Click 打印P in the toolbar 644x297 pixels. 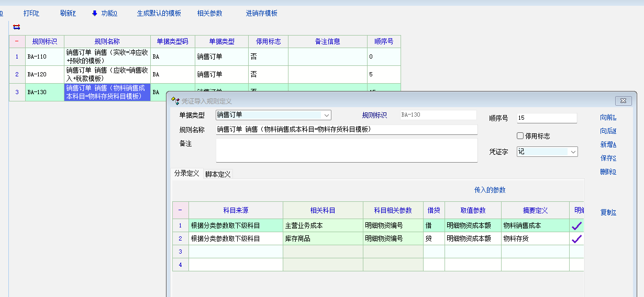[x=31, y=13]
